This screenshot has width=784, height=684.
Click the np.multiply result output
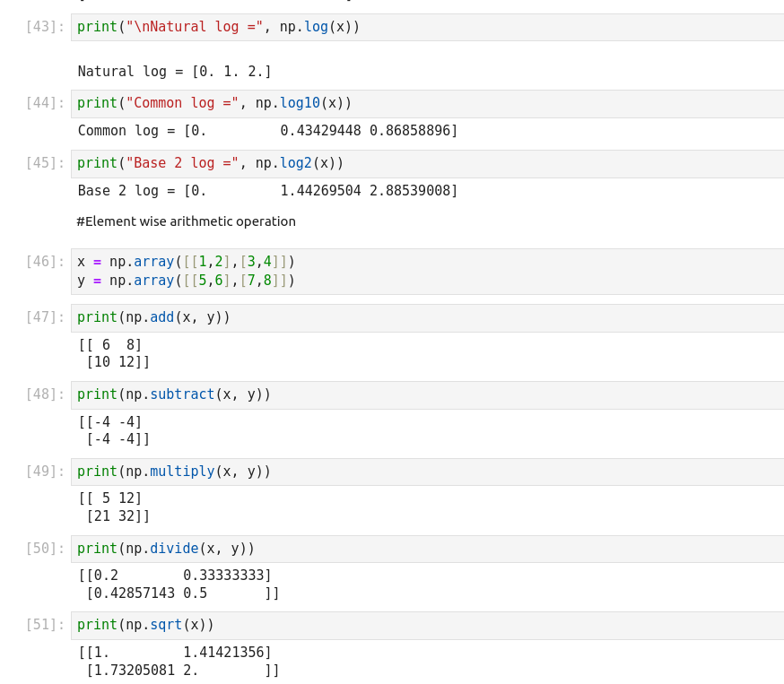coord(114,507)
